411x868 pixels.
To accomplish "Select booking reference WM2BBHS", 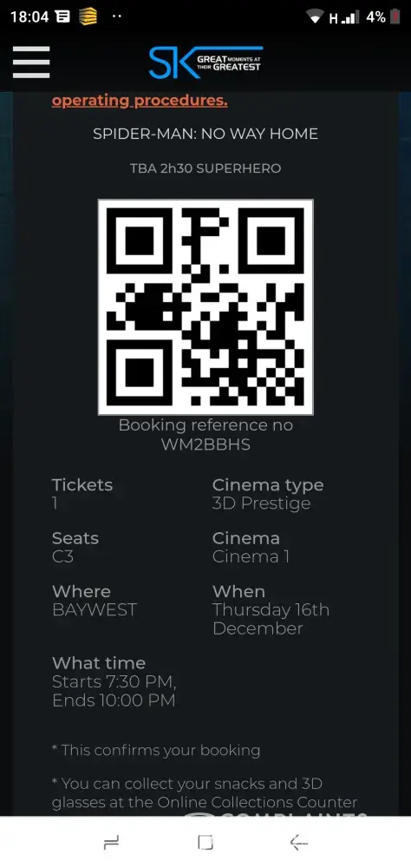I will pos(205,444).
